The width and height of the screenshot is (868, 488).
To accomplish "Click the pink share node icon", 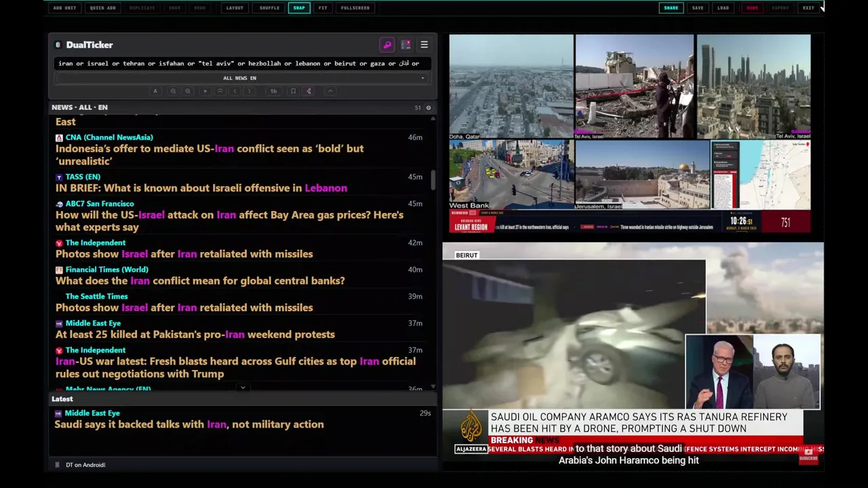I will click(x=309, y=91).
